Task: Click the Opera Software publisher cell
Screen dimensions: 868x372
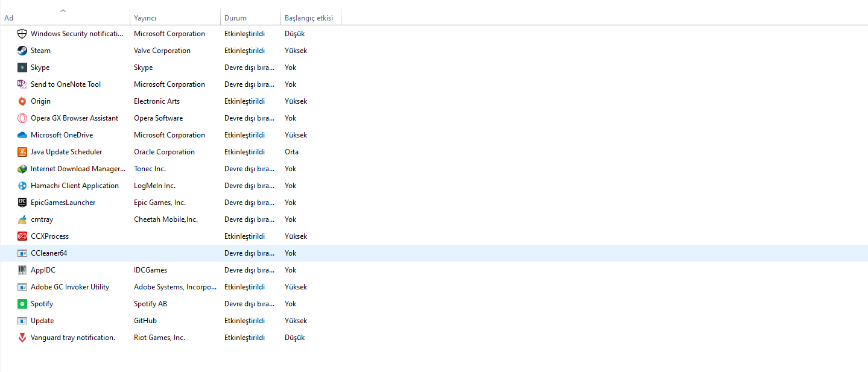Action: [x=158, y=118]
